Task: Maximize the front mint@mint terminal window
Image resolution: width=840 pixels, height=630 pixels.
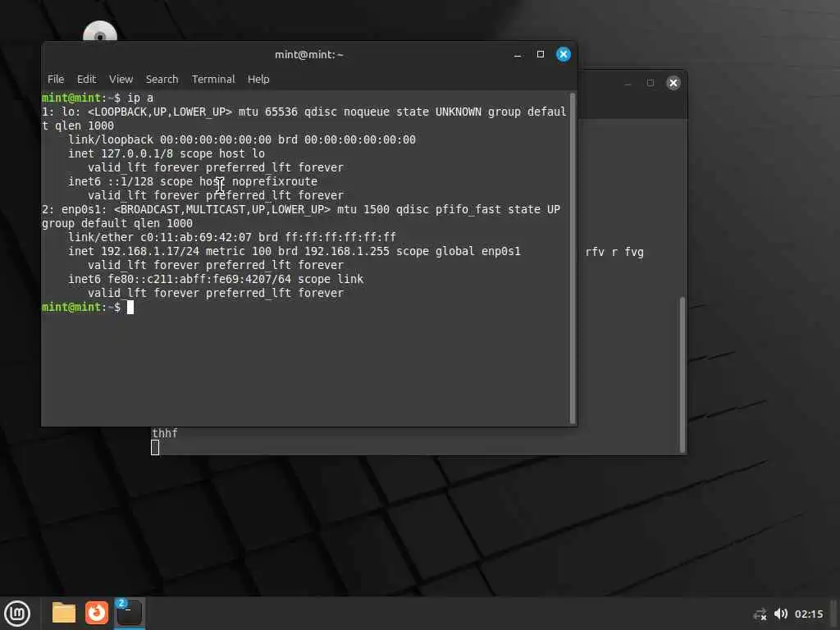Action: (x=541, y=54)
